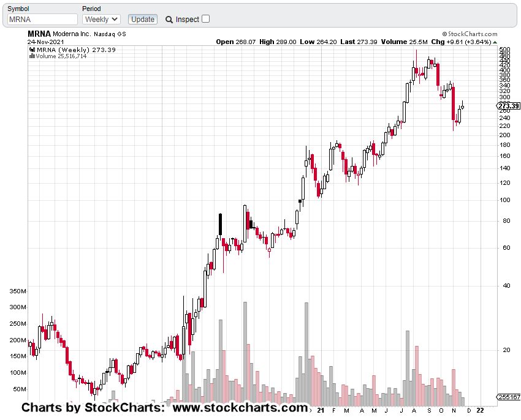Click into the Symbol input field
Viewport: 521px width, 420px height.
(42, 20)
